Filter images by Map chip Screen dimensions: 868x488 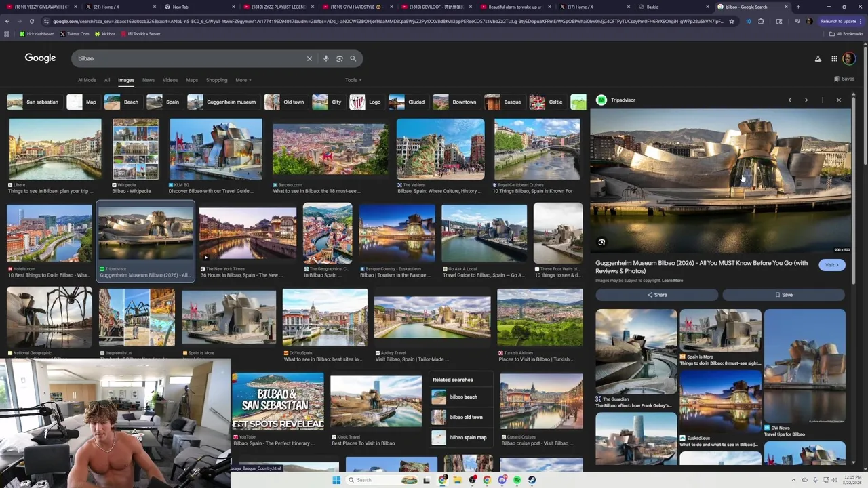pyautogui.click(x=82, y=102)
